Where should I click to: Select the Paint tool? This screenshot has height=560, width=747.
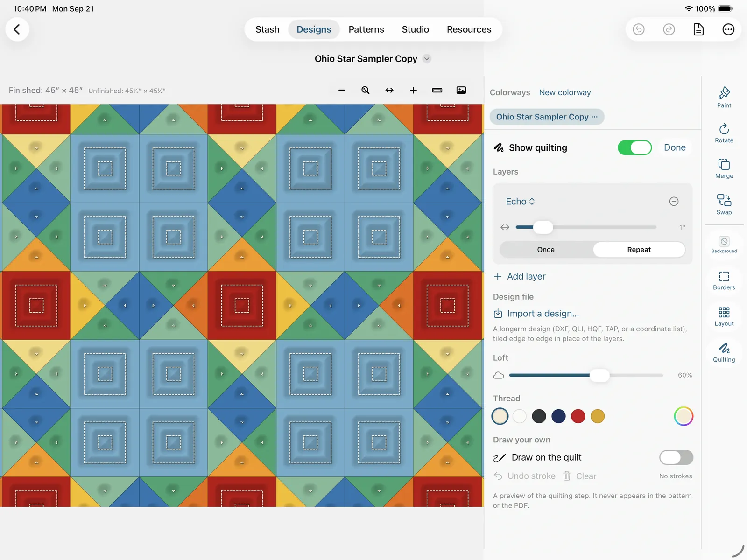[x=724, y=97]
